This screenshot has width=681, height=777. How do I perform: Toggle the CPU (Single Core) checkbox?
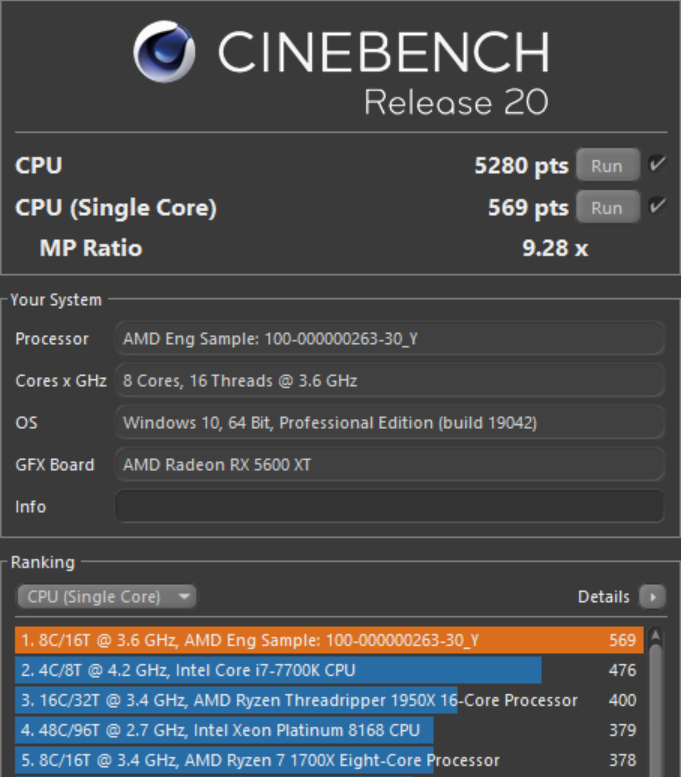[657, 207]
